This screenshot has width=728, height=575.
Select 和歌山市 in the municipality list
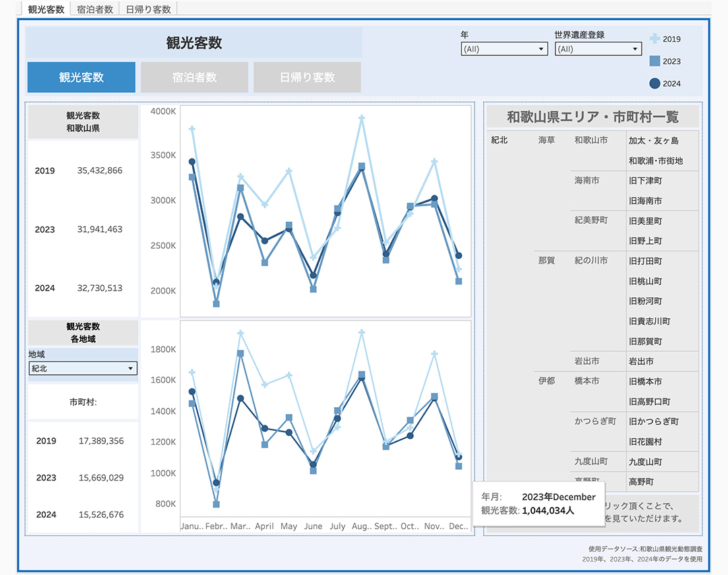click(591, 140)
